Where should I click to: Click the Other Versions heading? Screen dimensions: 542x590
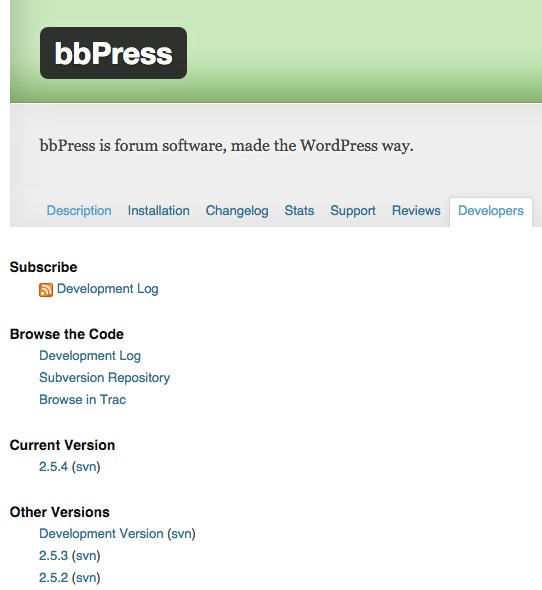[60, 512]
